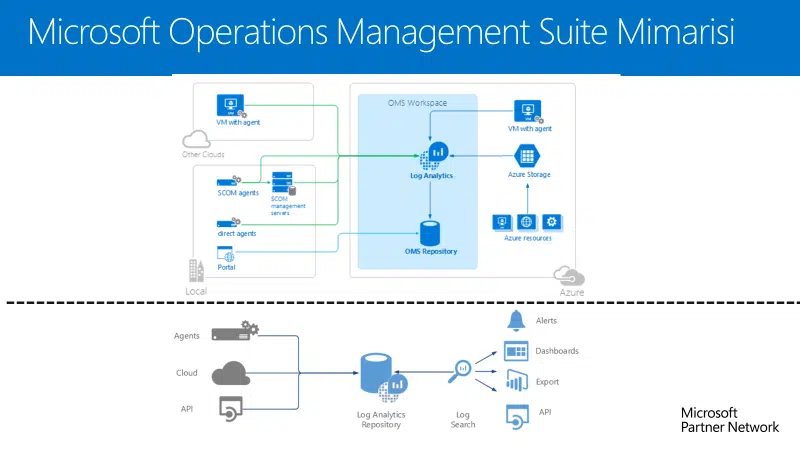
Task: Select the Azure Storage hexagon icon
Action: coord(527,156)
